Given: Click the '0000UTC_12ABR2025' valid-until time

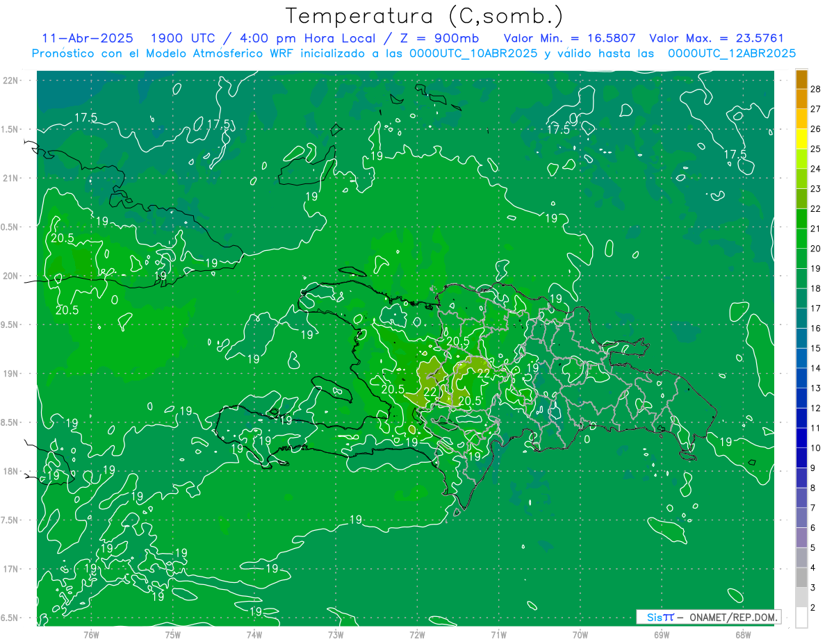Looking at the screenshot, I should coord(732,53).
